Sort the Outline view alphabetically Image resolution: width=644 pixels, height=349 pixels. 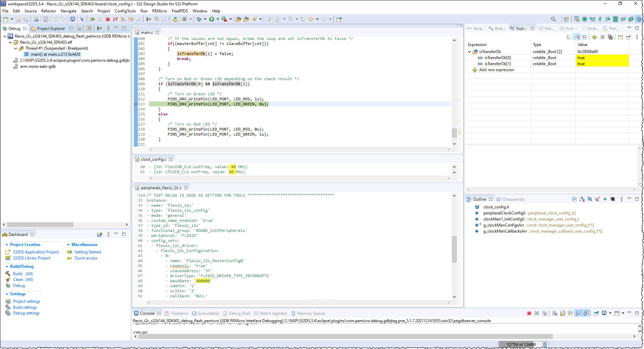tap(582, 199)
